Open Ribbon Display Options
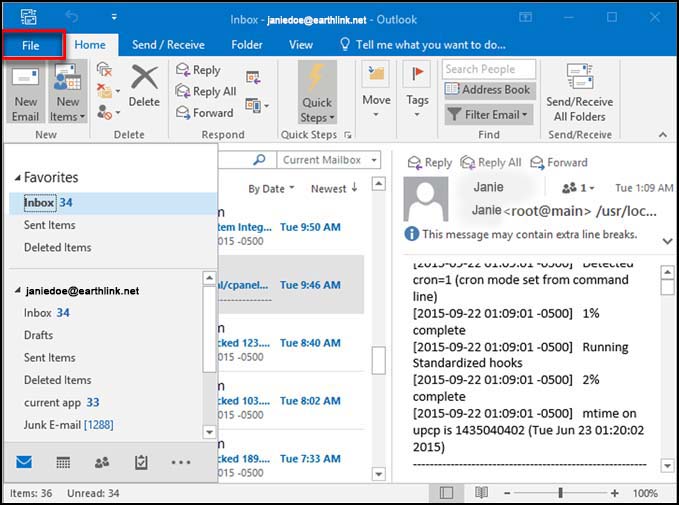The image size is (679, 505). [x=525, y=17]
